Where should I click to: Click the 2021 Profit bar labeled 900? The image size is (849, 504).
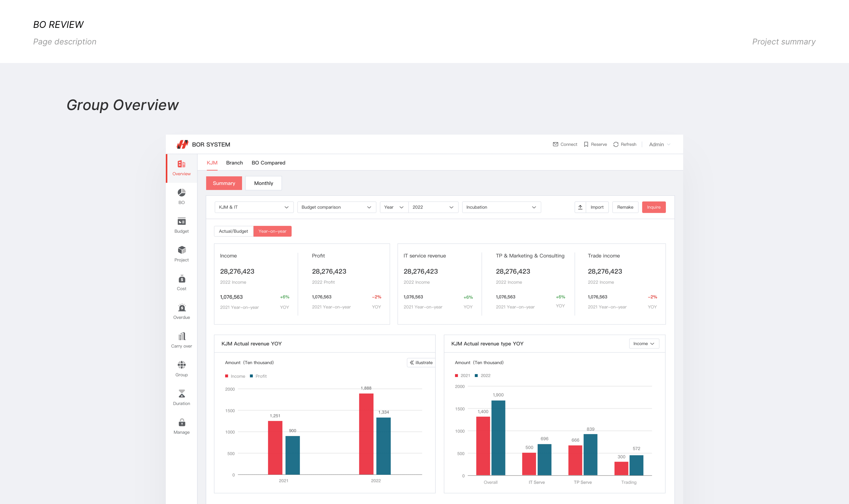[x=293, y=456]
